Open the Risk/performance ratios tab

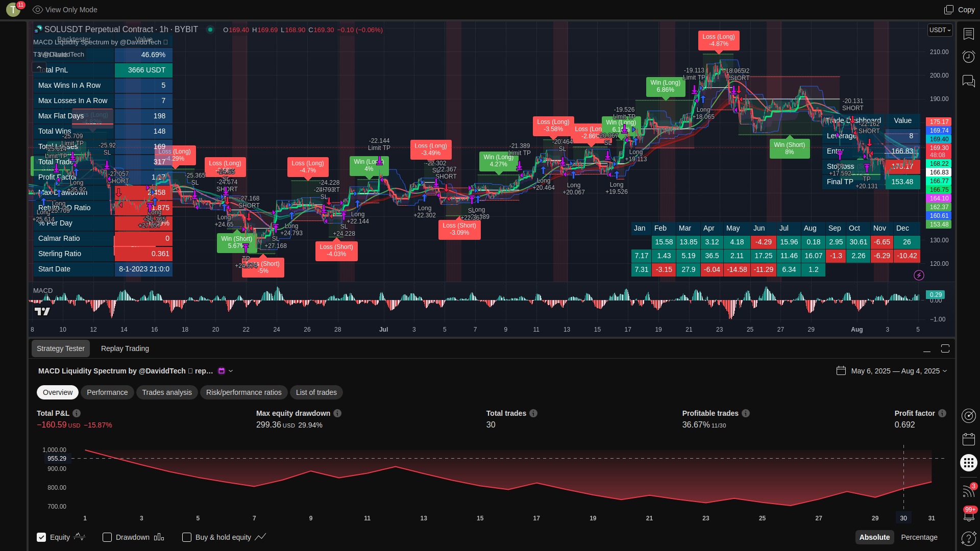[x=244, y=392]
